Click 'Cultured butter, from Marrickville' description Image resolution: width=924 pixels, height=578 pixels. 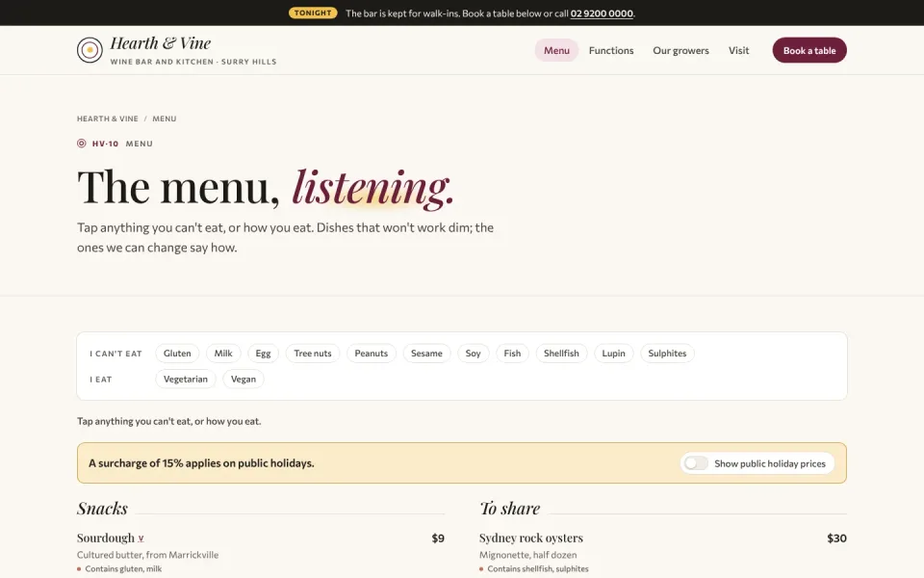[x=147, y=555]
